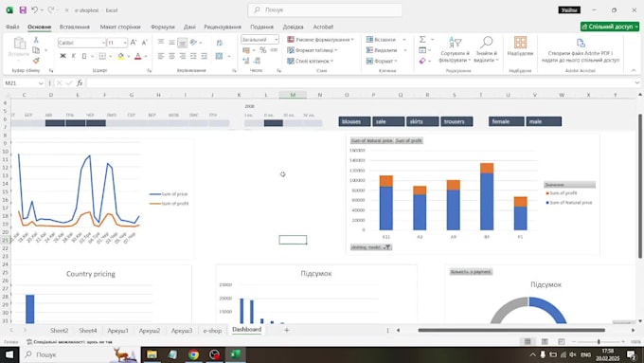
Task: Align text to top of cell
Action: 161,43
